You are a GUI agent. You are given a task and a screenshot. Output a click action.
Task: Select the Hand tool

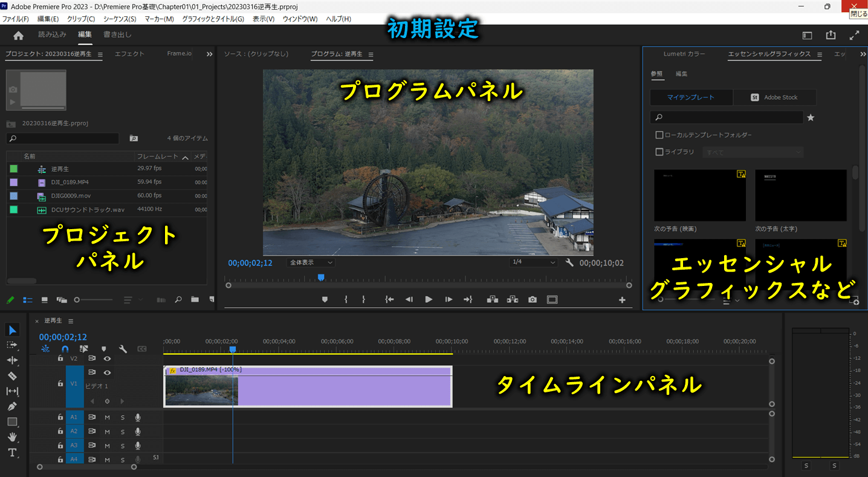coord(12,437)
